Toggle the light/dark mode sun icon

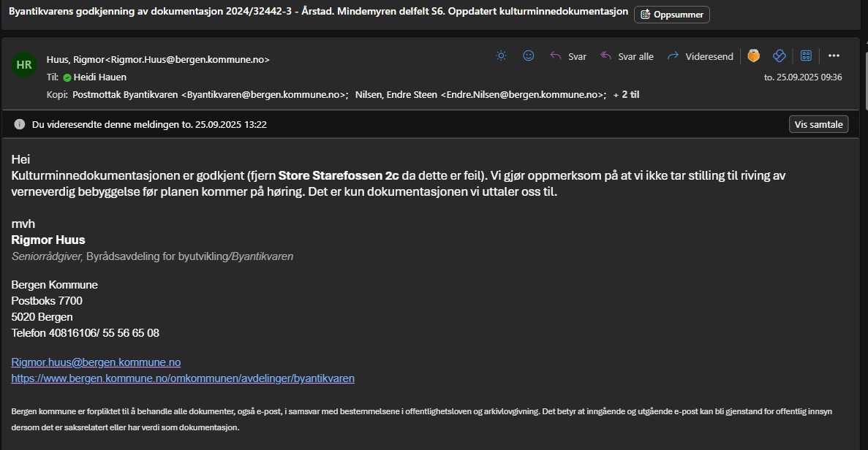point(501,56)
